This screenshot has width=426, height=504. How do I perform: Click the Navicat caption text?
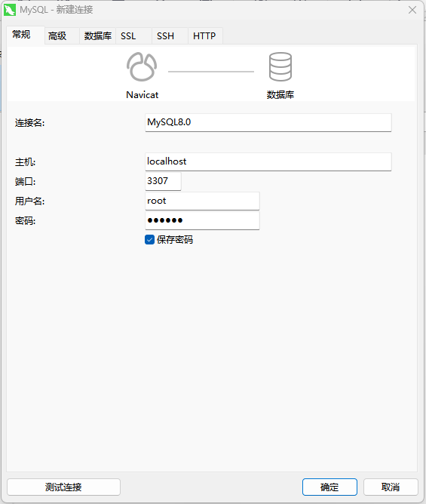[x=143, y=95]
